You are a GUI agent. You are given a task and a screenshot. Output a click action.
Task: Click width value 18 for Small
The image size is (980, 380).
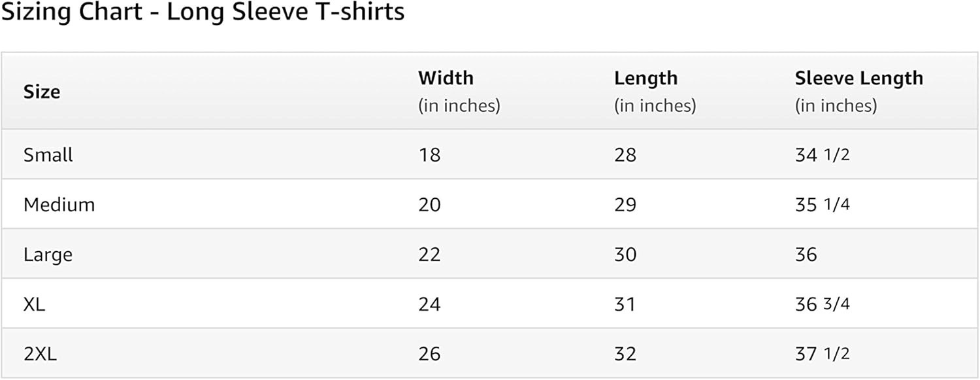[x=429, y=155]
